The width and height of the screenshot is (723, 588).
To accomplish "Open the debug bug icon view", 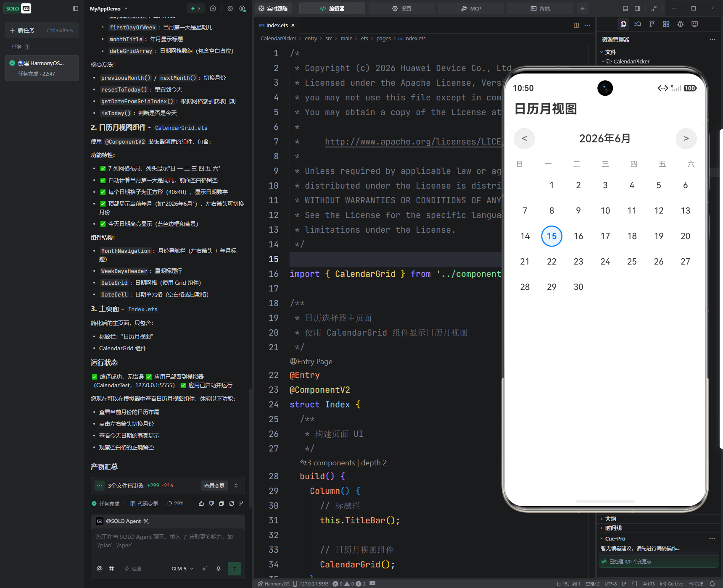I will [x=681, y=24].
